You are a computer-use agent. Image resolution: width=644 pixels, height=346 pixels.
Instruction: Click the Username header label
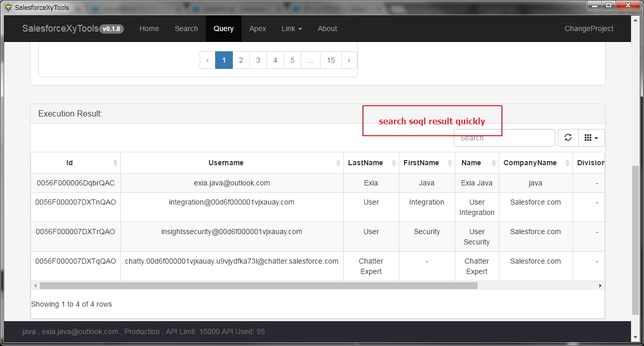point(226,163)
